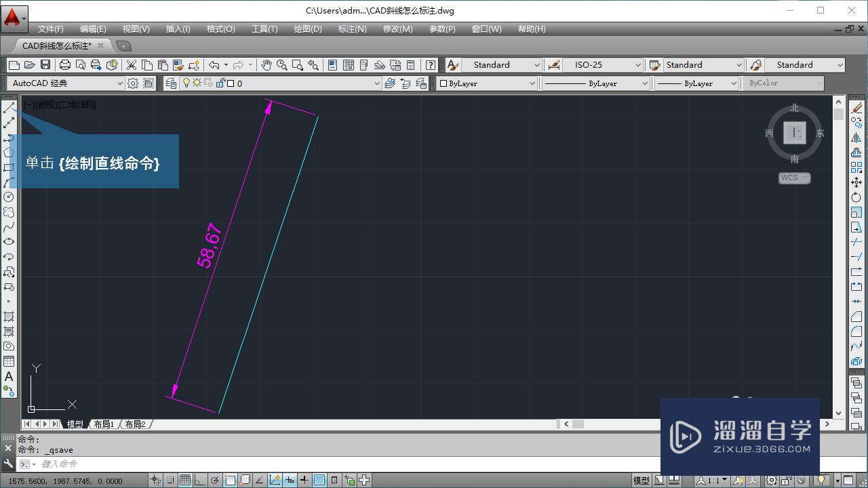Open the QuickCalc calculator icon
Viewport: 868px width, 488px height.
pyautogui.click(x=410, y=65)
